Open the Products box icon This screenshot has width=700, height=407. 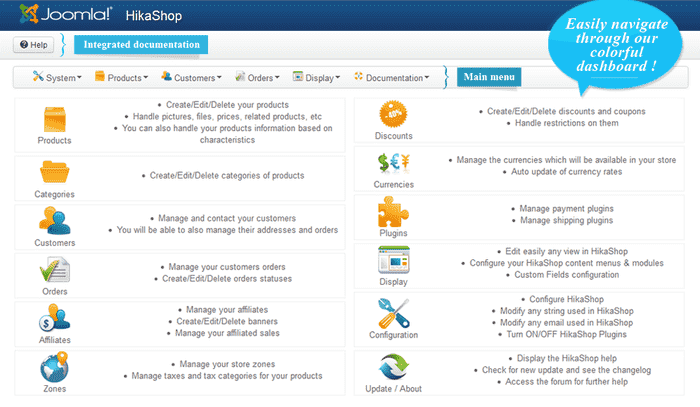pos(54,119)
